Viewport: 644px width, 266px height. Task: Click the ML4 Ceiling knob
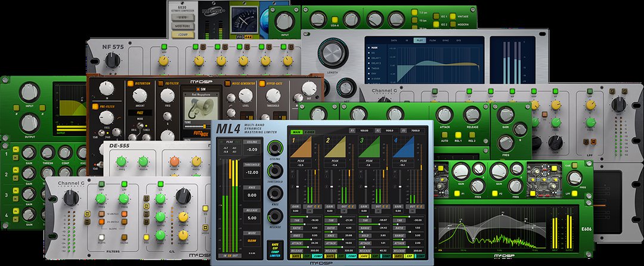point(275,149)
